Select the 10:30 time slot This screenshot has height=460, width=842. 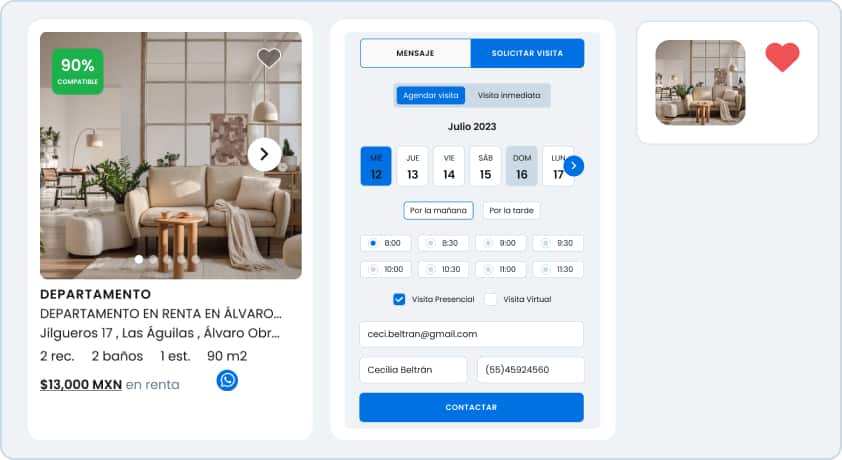444,269
